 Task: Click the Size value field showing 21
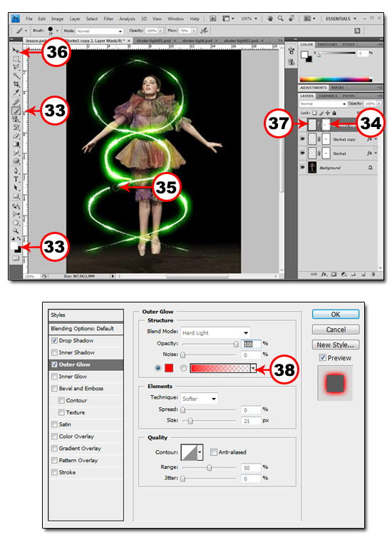click(x=251, y=421)
